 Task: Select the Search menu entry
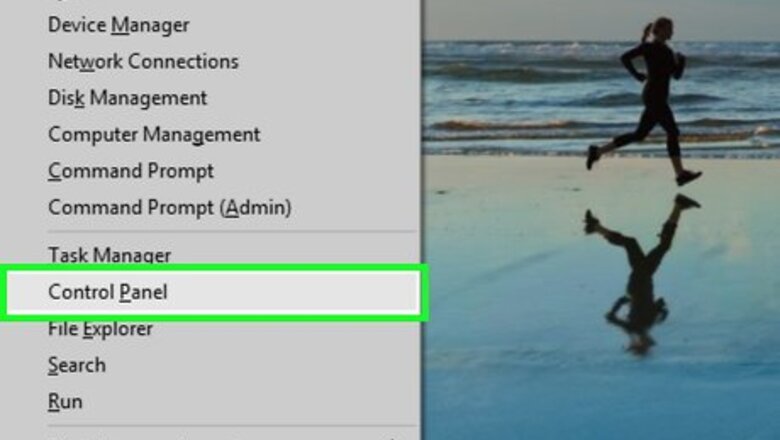pyautogui.click(x=77, y=365)
